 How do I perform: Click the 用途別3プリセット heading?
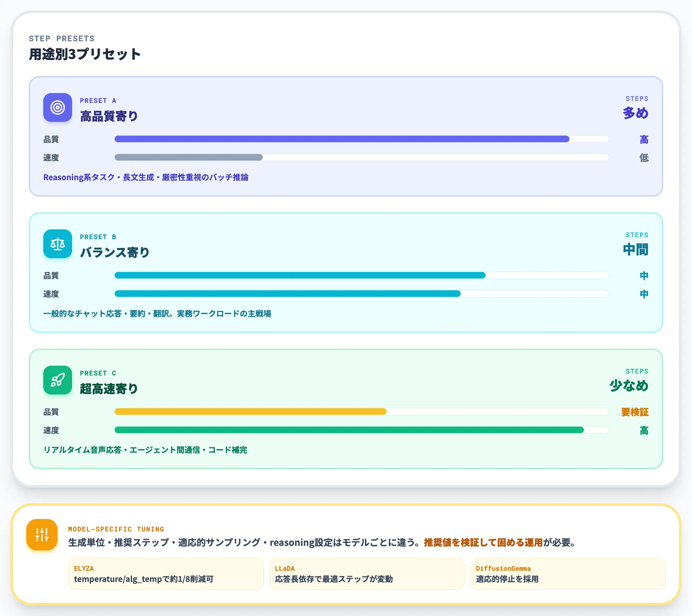[x=85, y=54]
